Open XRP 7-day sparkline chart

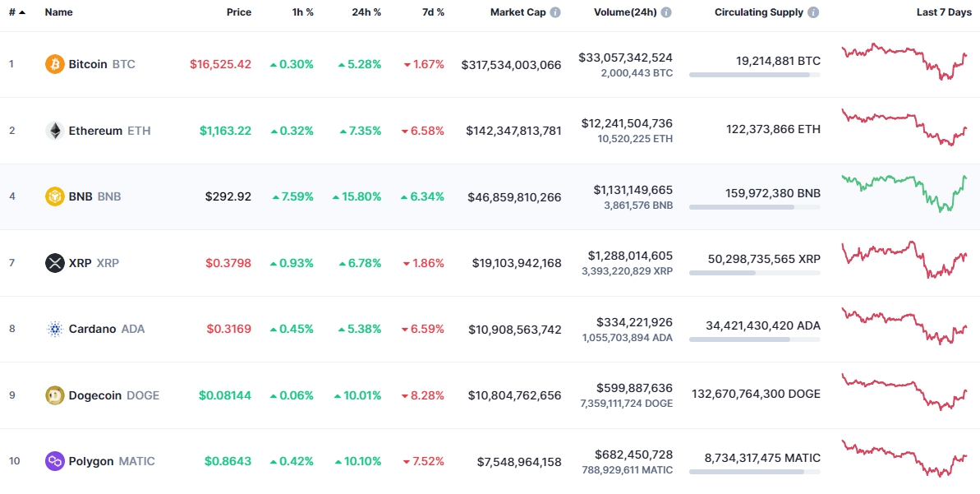pyautogui.click(x=904, y=260)
